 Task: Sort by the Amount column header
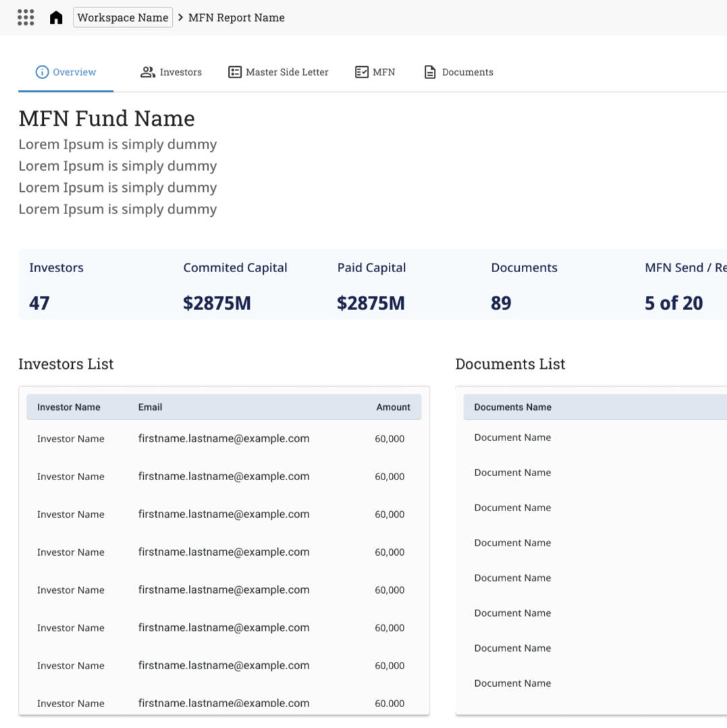(x=393, y=407)
